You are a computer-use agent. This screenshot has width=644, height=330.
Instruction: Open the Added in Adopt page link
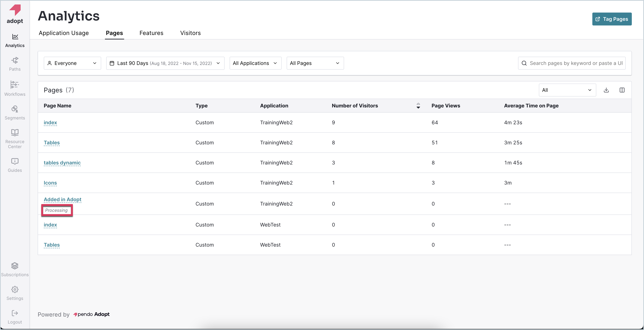[62, 199]
